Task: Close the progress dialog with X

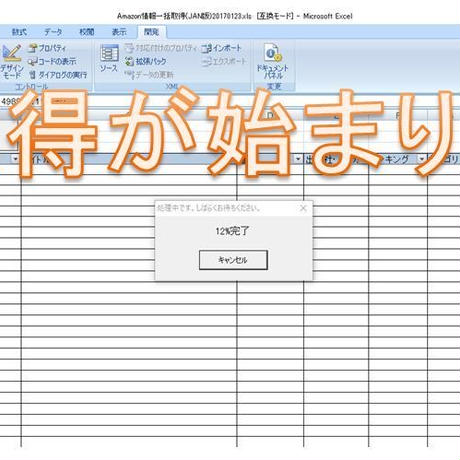Action: (303, 208)
